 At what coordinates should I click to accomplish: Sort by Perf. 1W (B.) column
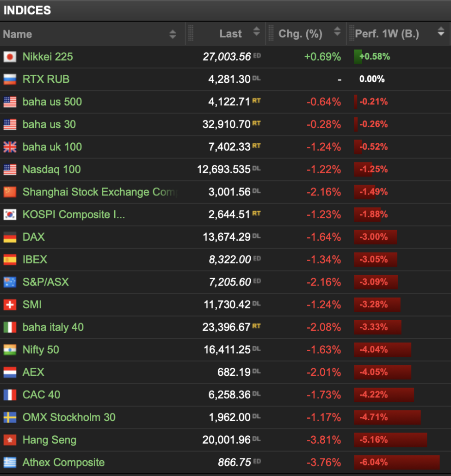[441, 31]
